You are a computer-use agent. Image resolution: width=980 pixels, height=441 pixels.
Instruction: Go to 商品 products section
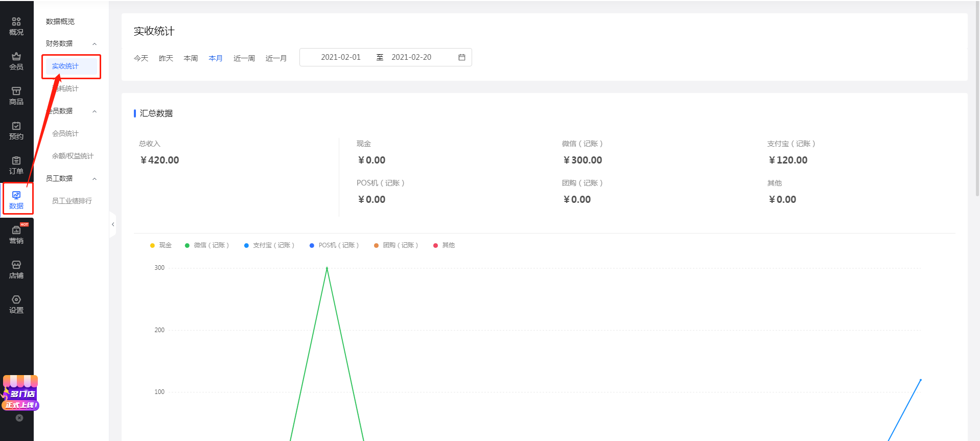[x=16, y=96]
